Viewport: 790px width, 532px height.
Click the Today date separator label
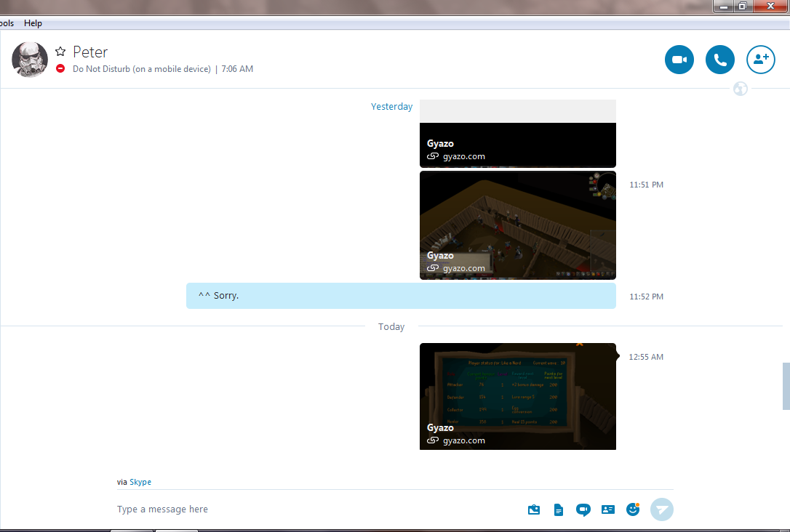tap(391, 326)
